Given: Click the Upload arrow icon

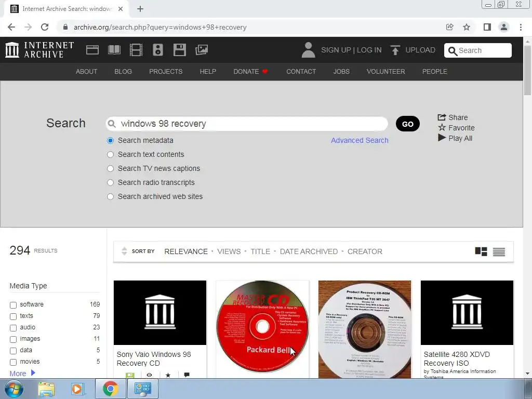Looking at the screenshot, I should coord(395,50).
